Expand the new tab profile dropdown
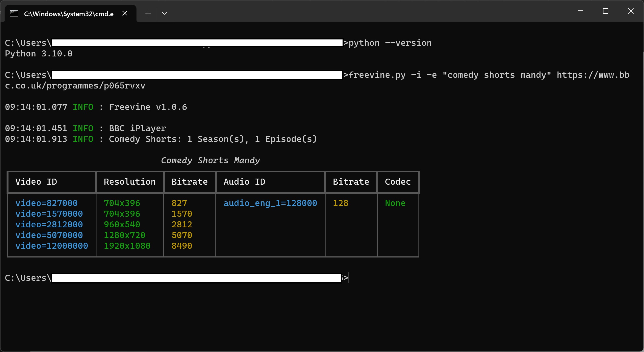This screenshot has height=352, width=644. pyautogui.click(x=164, y=13)
